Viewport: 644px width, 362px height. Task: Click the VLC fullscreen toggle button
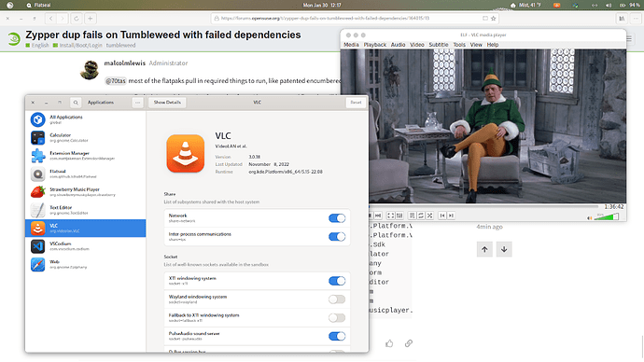(390, 216)
